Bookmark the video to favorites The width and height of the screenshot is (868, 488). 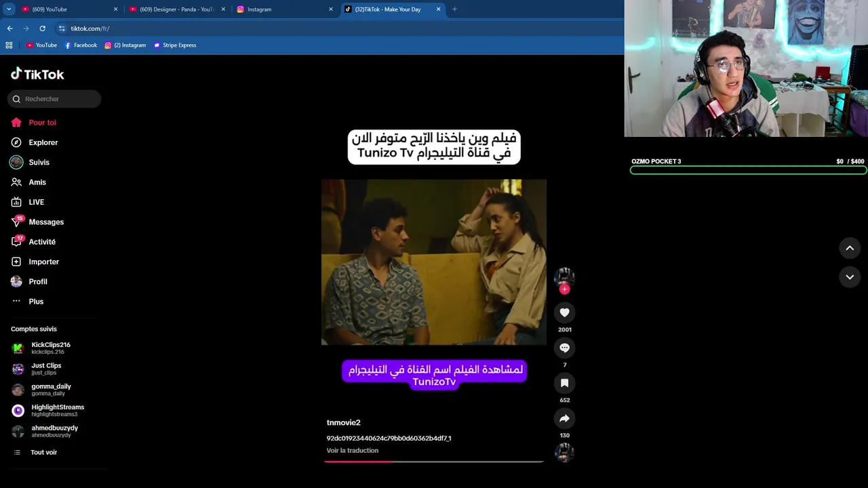[x=564, y=383]
